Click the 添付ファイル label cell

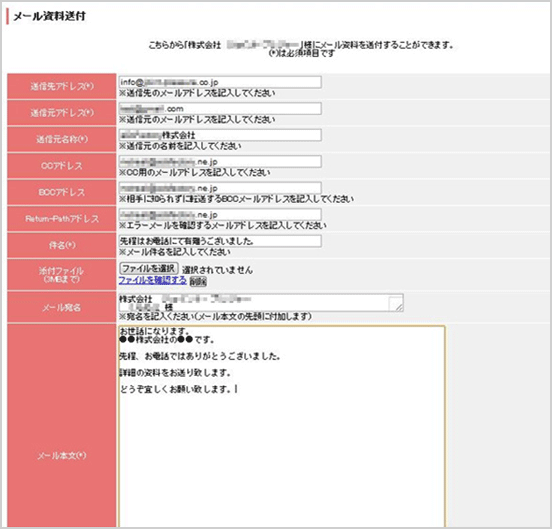coord(62,275)
